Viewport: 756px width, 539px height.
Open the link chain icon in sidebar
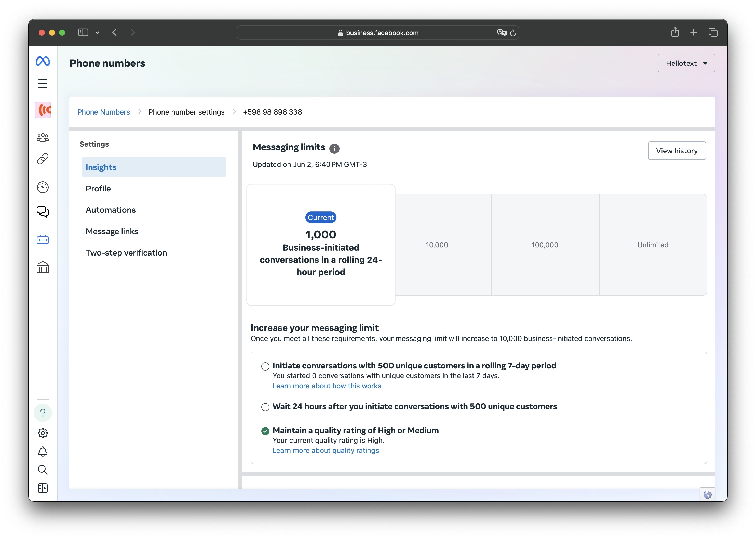pyautogui.click(x=43, y=159)
